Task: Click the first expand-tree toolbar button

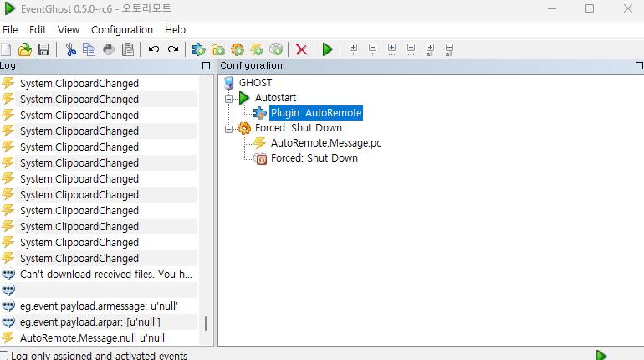Action: 353,49
